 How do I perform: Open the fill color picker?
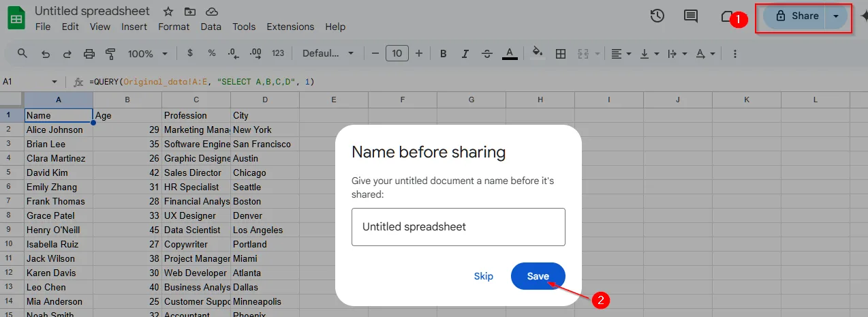(538, 53)
